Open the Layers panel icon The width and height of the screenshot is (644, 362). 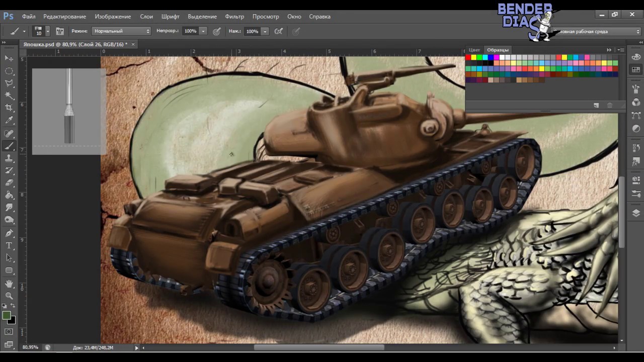point(636,213)
